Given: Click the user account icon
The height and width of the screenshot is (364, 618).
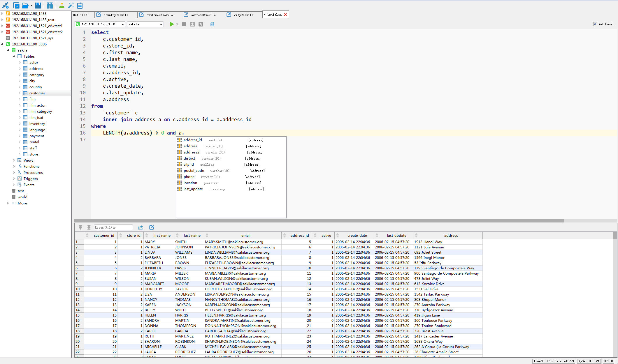Looking at the screenshot, I should pos(62,5).
